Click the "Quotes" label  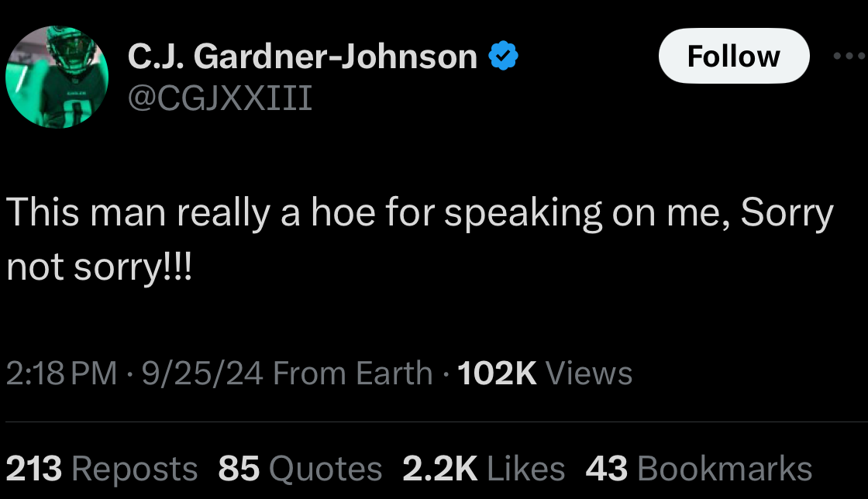pyautogui.click(x=325, y=469)
